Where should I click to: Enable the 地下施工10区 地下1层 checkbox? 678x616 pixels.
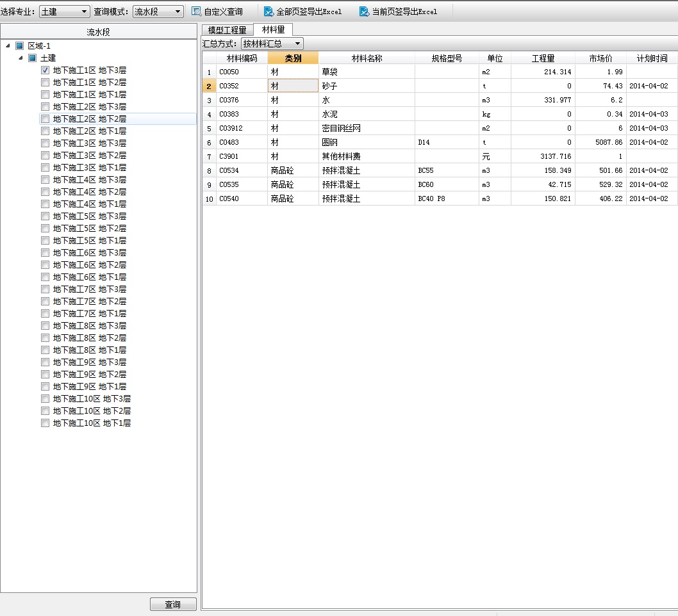click(45, 423)
